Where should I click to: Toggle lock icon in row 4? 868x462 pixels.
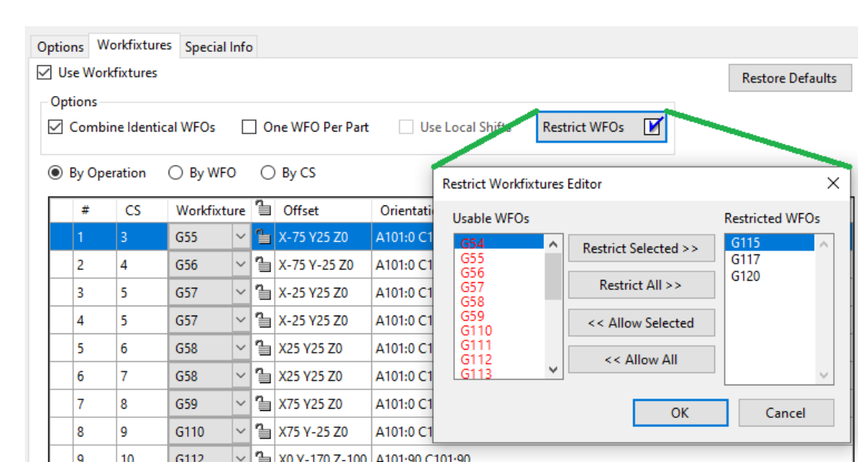[263, 321]
